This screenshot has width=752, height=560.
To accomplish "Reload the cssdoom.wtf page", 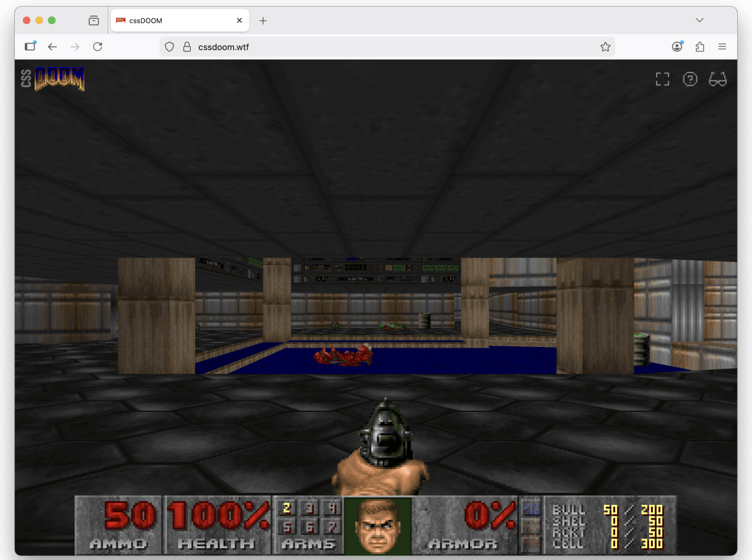I will (x=97, y=46).
